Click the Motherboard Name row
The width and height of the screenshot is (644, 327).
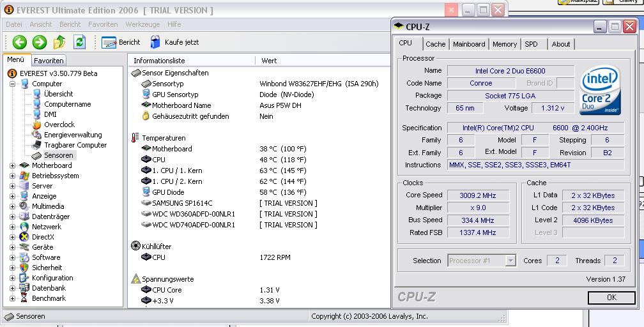tap(259, 105)
